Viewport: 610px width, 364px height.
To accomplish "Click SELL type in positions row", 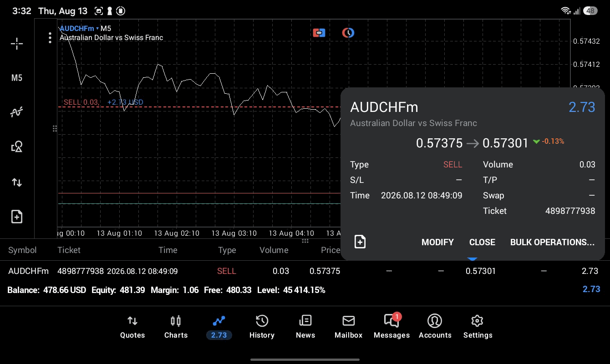I will (226, 271).
